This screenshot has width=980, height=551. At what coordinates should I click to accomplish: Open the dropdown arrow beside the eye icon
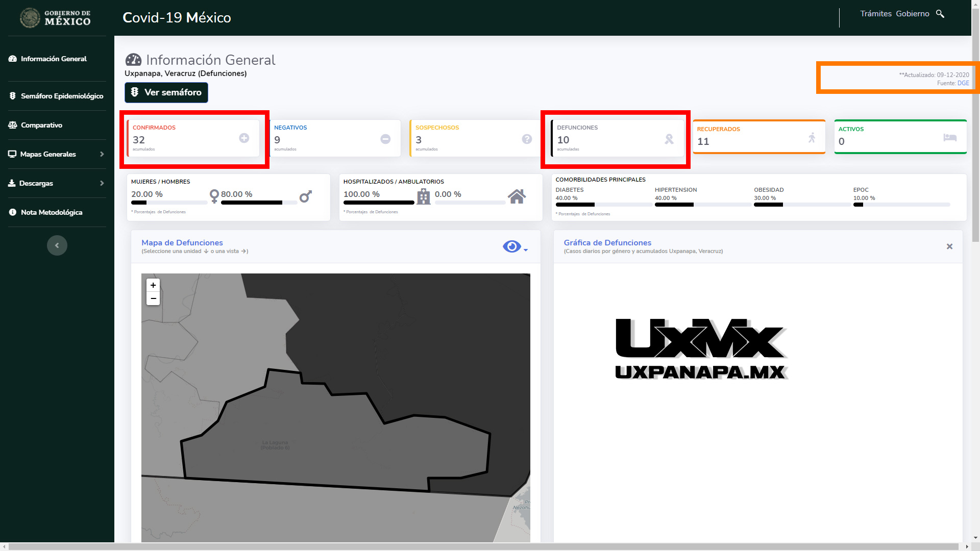click(x=526, y=250)
